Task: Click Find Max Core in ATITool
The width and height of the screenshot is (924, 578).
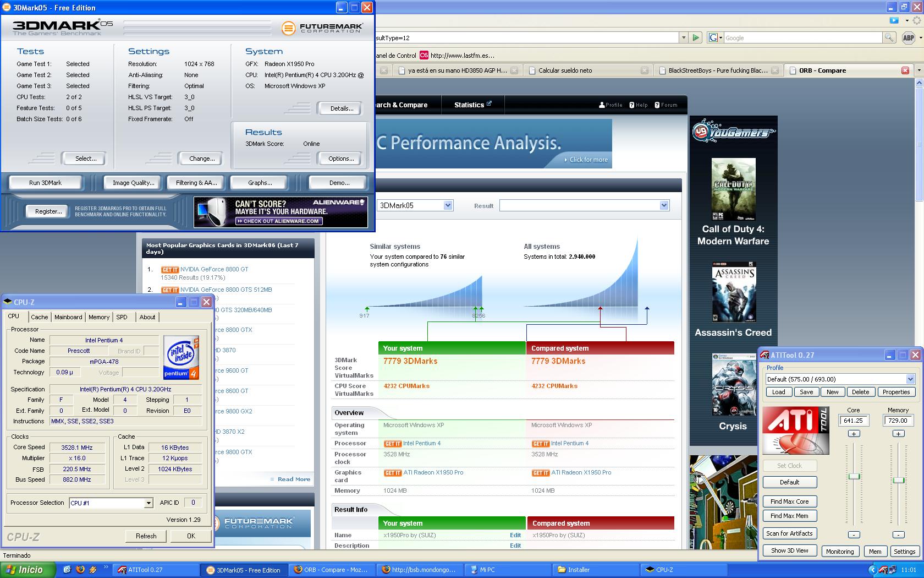Action: (789, 501)
